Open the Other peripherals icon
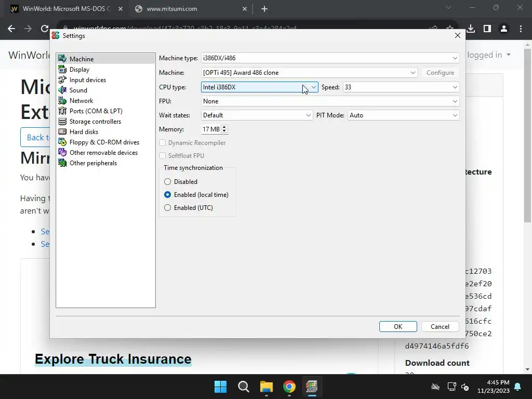Image resolution: width=532 pixels, height=399 pixels. [x=62, y=163]
